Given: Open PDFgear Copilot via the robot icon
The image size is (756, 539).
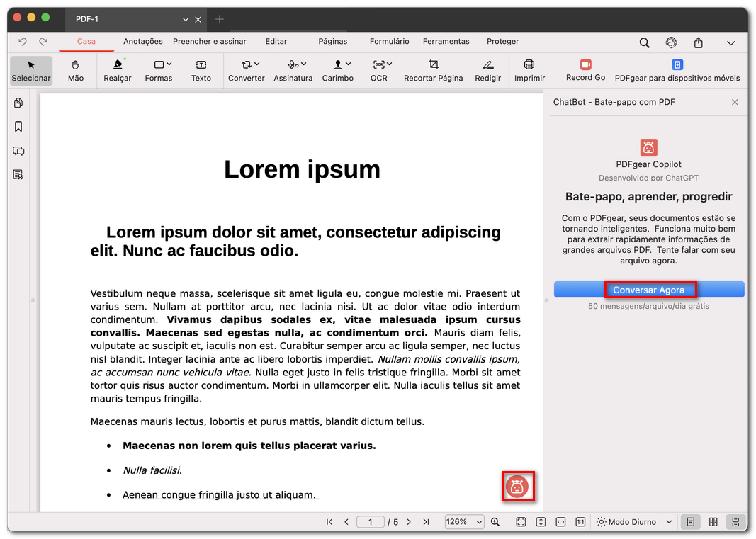Looking at the screenshot, I should [x=518, y=487].
